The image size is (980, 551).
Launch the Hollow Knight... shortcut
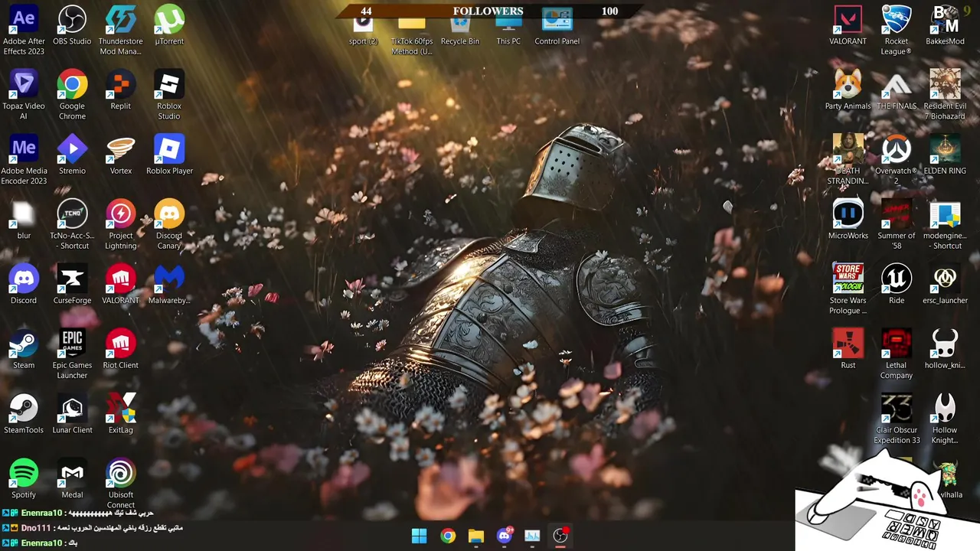(x=945, y=409)
